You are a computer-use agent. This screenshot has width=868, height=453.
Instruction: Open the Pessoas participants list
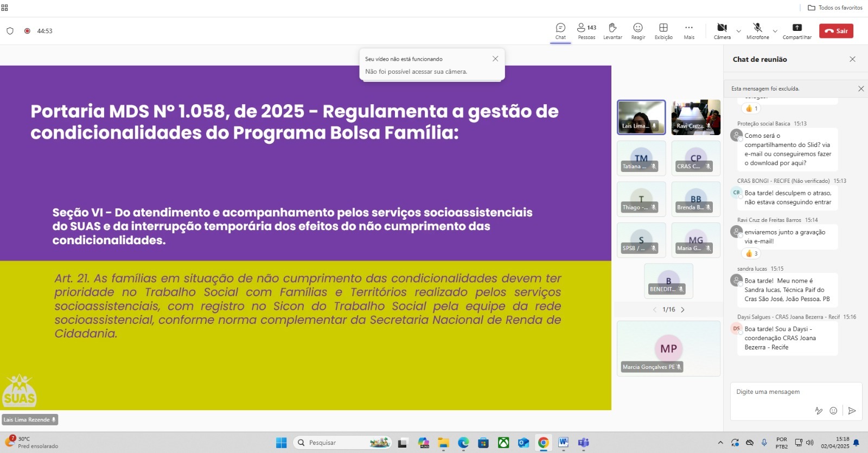pyautogui.click(x=586, y=31)
